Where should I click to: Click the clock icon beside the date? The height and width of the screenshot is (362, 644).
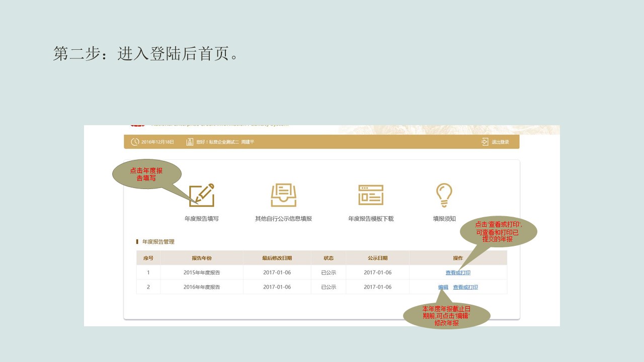click(x=135, y=142)
